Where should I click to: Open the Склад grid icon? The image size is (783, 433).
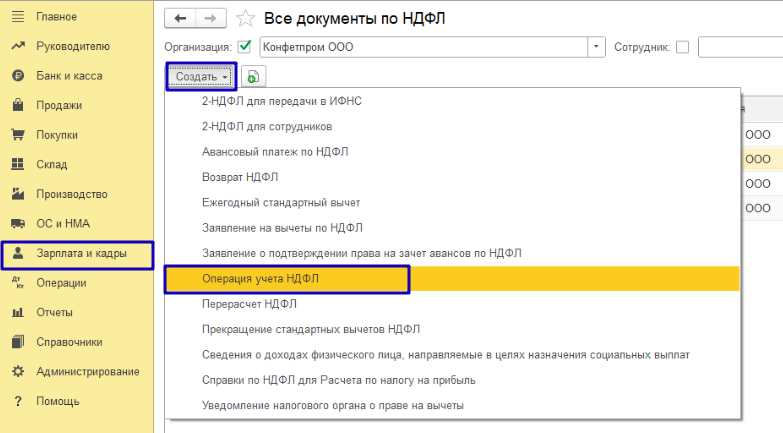pos(18,164)
